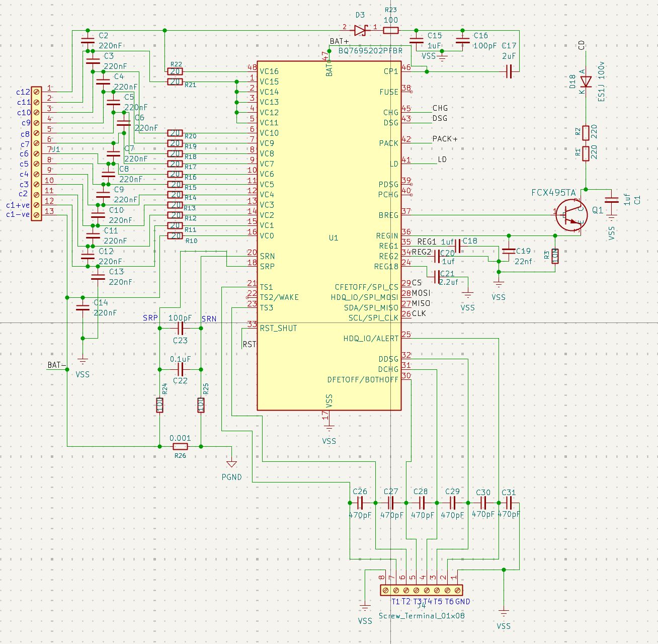The width and height of the screenshot is (658, 644).
Task: Click the FCX495TA transistor value text
Action: click(x=553, y=193)
